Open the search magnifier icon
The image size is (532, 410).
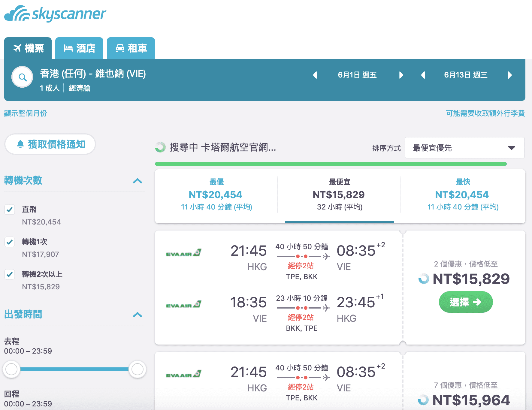coord(22,77)
